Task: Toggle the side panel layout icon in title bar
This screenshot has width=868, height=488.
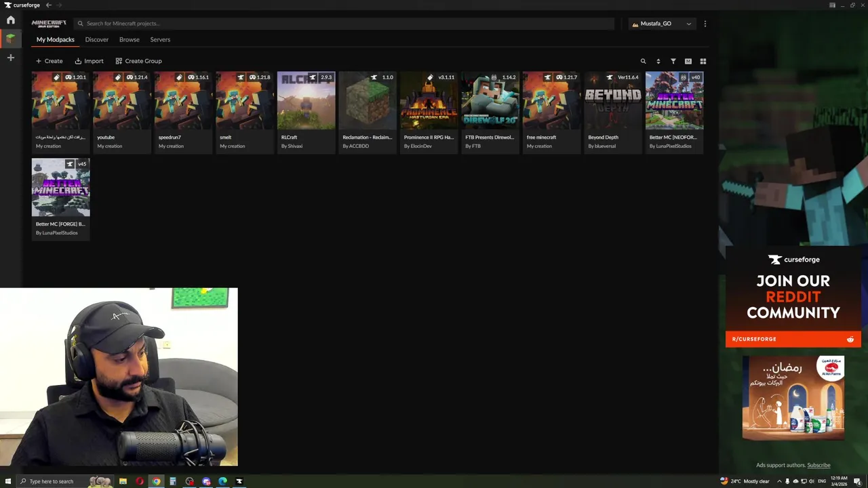Action: pos(832,5)
